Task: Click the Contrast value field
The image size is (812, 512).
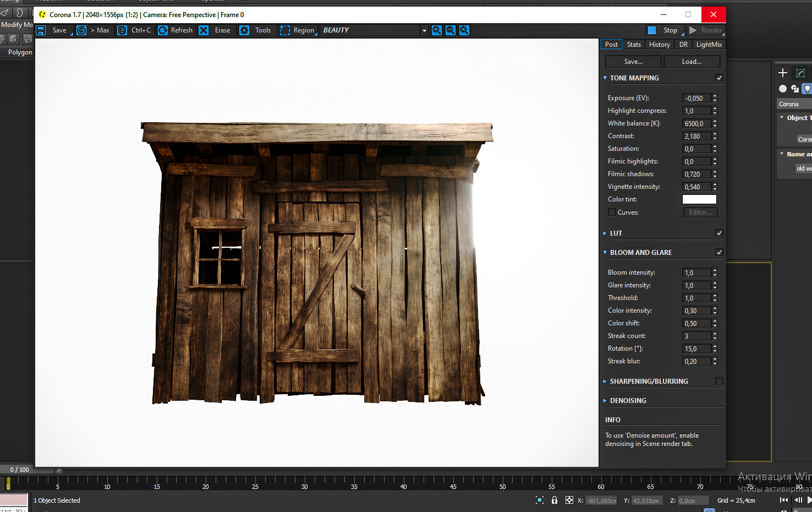Action: [x=696, y=136]
